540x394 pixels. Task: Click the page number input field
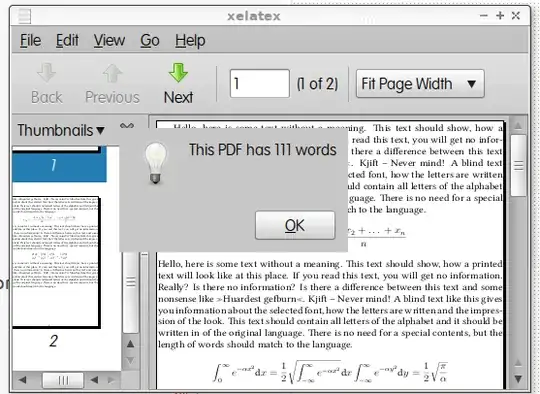pos(260,83)
